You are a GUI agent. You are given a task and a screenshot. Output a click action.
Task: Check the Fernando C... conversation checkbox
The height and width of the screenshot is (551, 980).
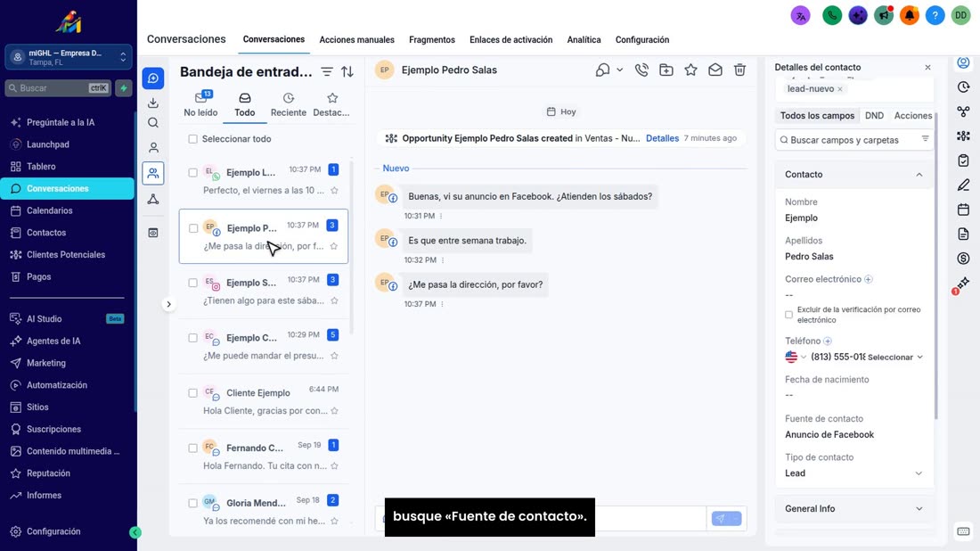[193, 448]
